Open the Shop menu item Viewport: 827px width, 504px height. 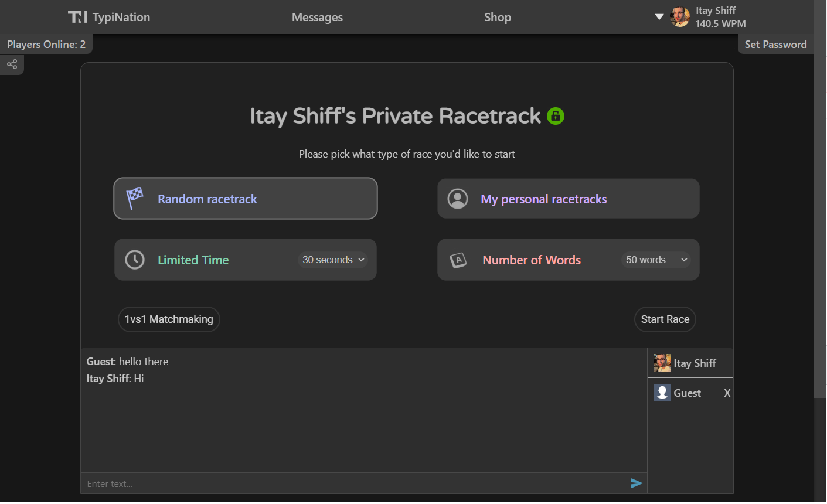498,17
